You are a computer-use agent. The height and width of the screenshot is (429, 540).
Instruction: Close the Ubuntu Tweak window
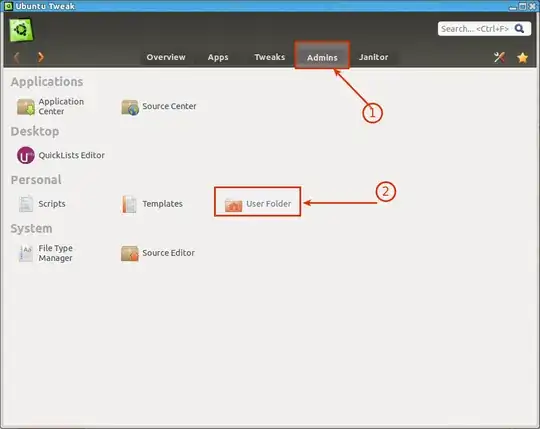pos(531,6)
